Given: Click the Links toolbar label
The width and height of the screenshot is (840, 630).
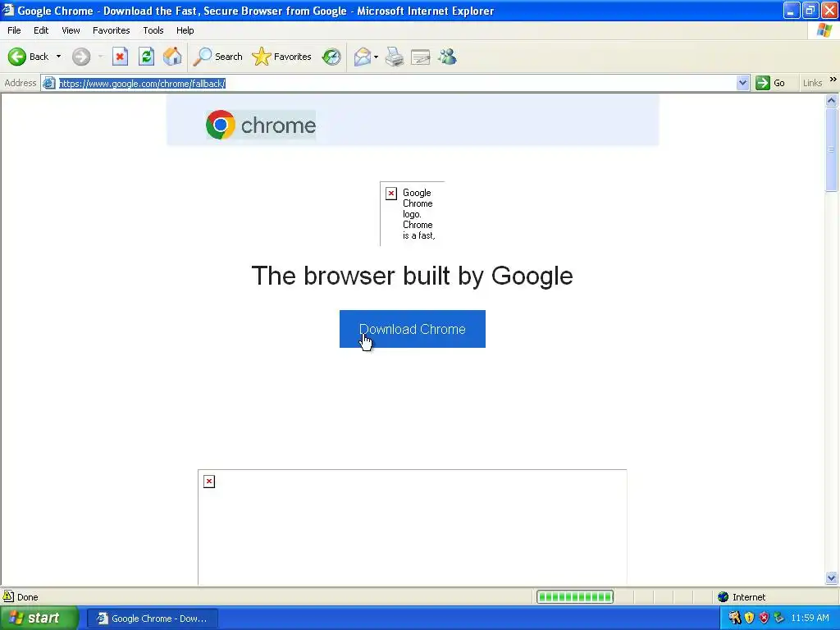Looking at the screenshot, I should [812, 83].
